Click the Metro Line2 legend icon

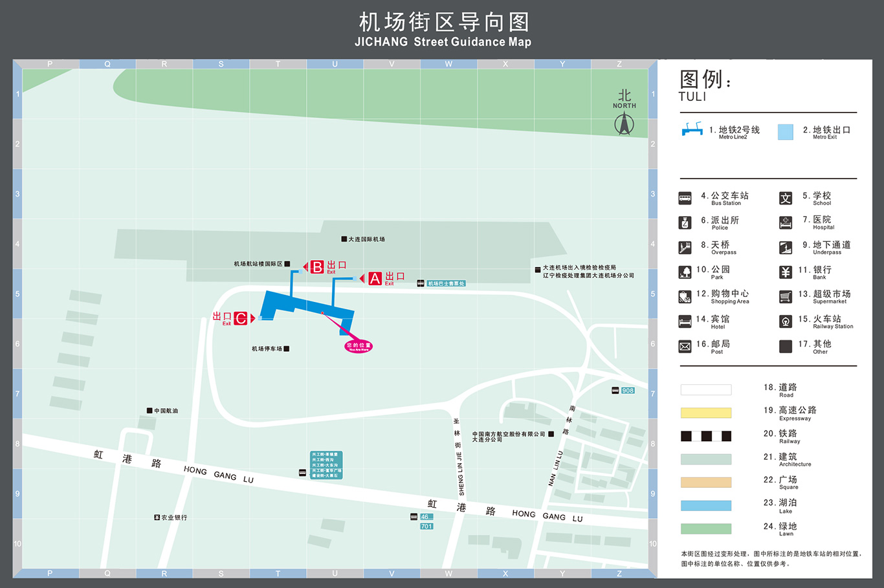coord(692,129)
